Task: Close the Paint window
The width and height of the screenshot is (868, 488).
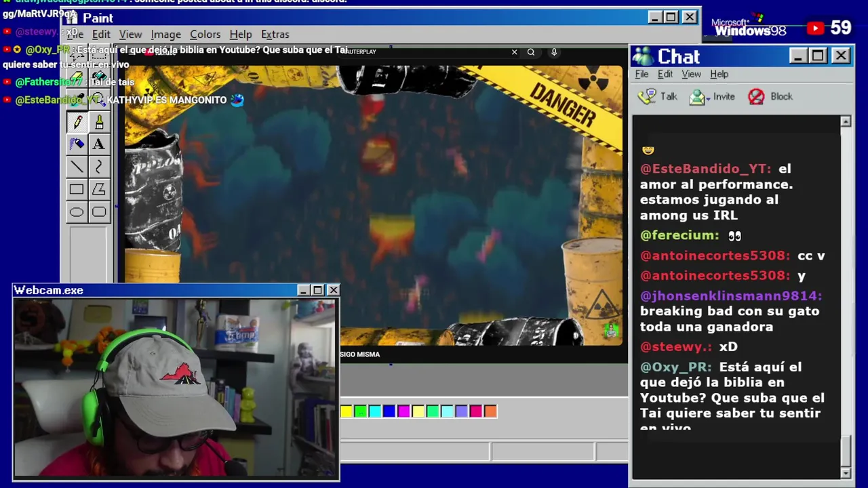Action: pos(689,17)
